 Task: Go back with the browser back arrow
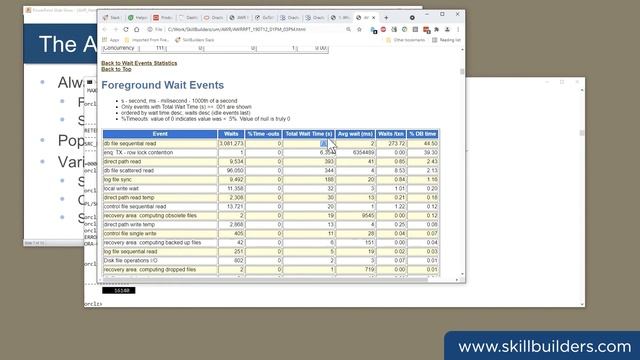pyautogui.click(x=105, y=29)
